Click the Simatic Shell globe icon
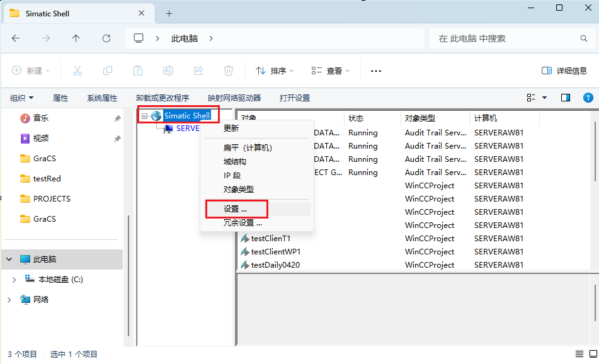 [156, 116]
